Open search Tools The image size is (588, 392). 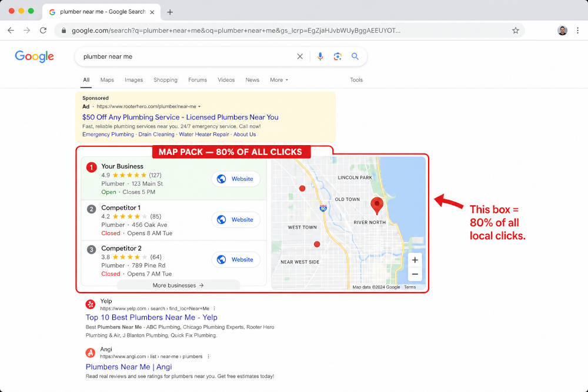pos(356,80)
